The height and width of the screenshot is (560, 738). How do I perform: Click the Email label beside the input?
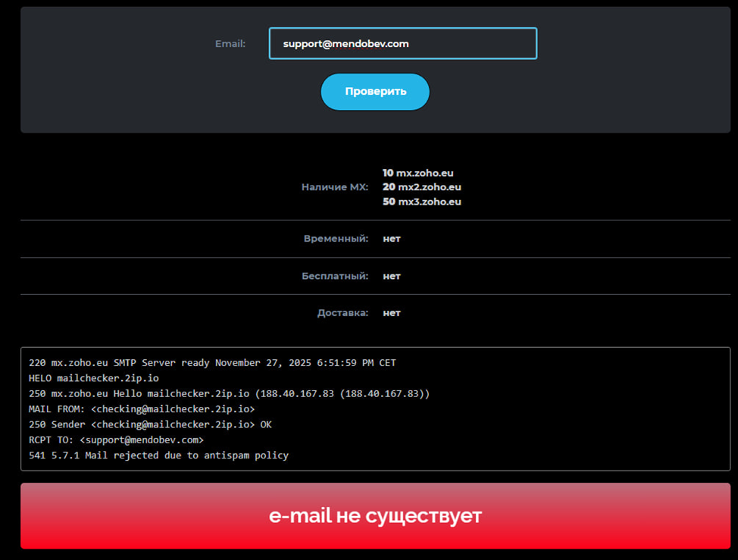pyautogui.click(x=230, y=44)
